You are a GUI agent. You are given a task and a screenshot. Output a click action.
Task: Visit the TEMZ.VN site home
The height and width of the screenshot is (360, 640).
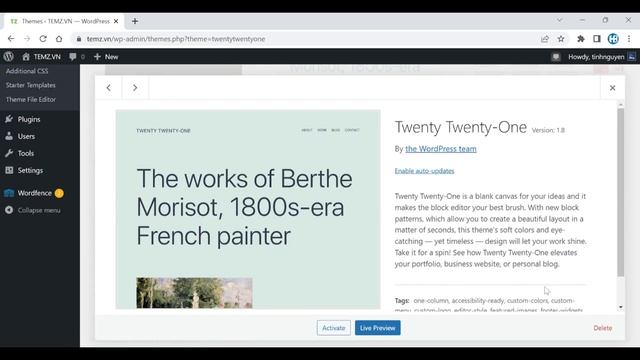click(x=41, y=57)
